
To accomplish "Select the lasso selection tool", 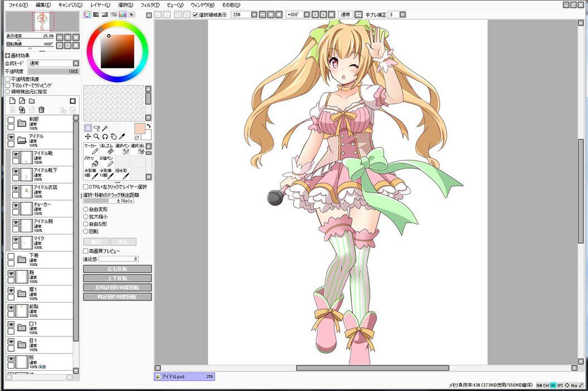I will 96,128.
